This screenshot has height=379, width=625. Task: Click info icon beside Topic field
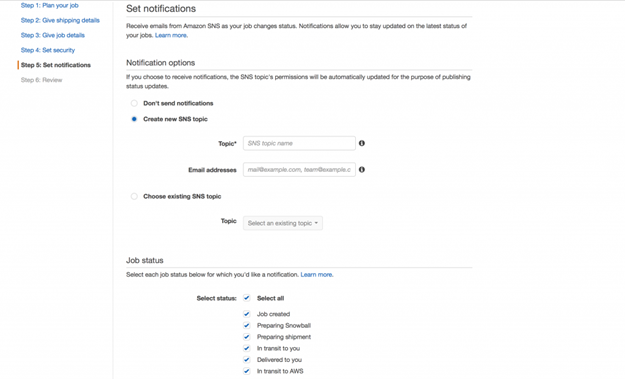(362, 143)
